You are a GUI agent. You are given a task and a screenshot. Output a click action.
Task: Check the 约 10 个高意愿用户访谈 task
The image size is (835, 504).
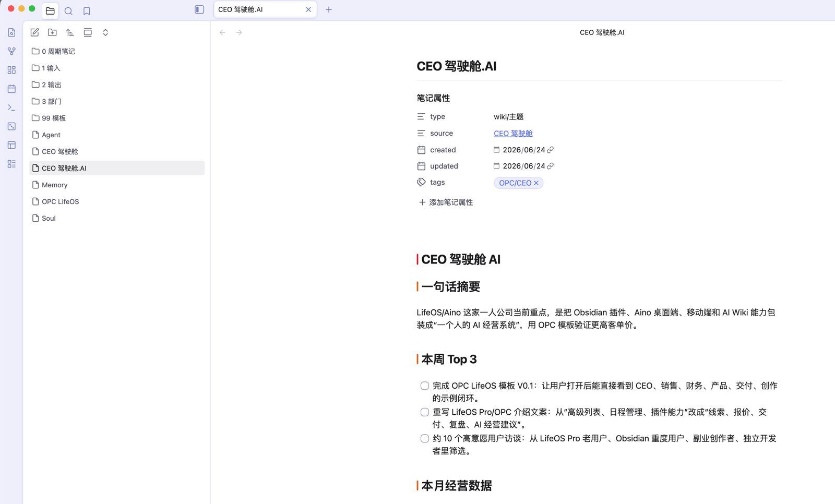pyautogui.click(x=425, y=439)
